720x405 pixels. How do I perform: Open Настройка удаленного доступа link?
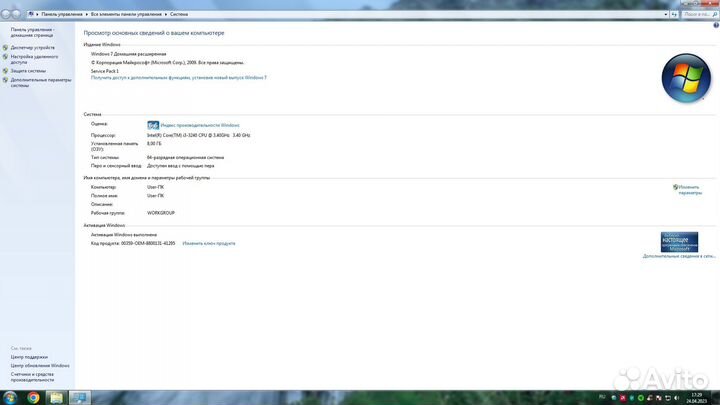click(x=33, y=59)
